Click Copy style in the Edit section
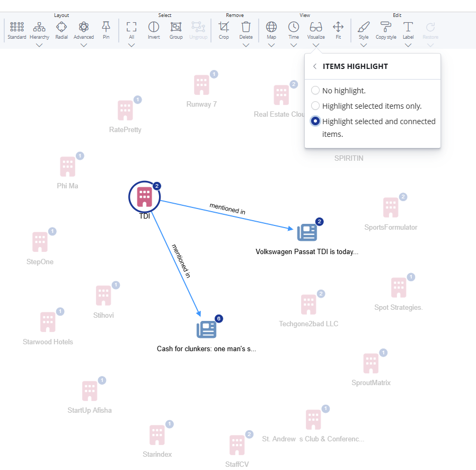The image size is (476, 470). coord(386,30)
